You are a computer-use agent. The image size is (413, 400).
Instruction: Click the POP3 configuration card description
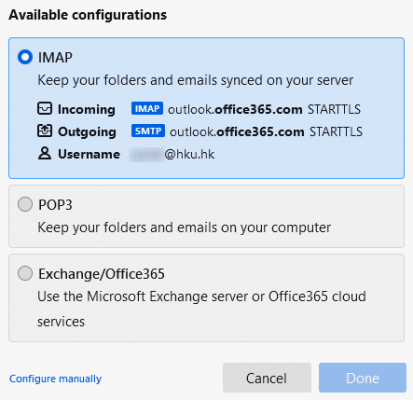click(184, 228)
